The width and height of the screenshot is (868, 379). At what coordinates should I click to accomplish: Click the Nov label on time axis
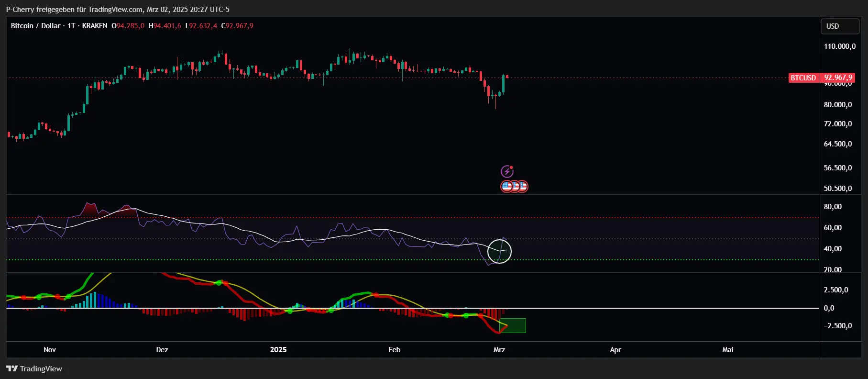50,350
